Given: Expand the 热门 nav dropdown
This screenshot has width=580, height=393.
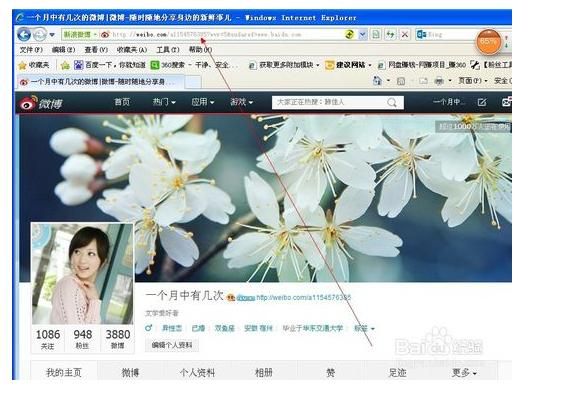Looking at the screenshot, I should click(x=164, y=102).
